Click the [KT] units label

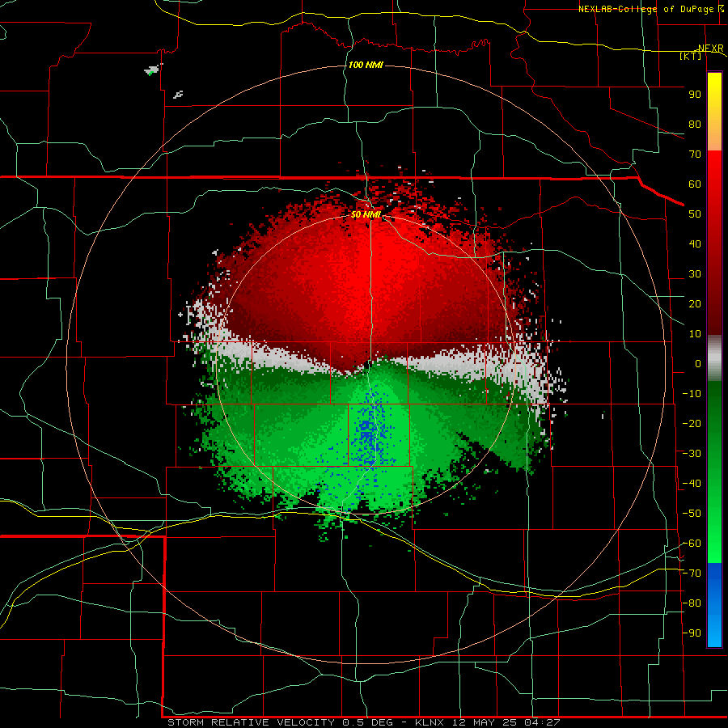pyautogui.click(x=691, y=56)
